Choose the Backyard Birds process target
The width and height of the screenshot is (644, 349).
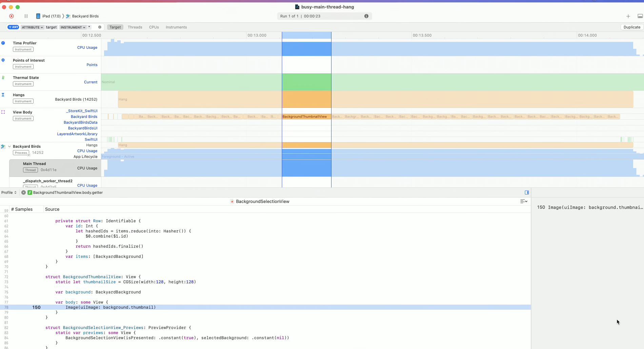(82, 16)
